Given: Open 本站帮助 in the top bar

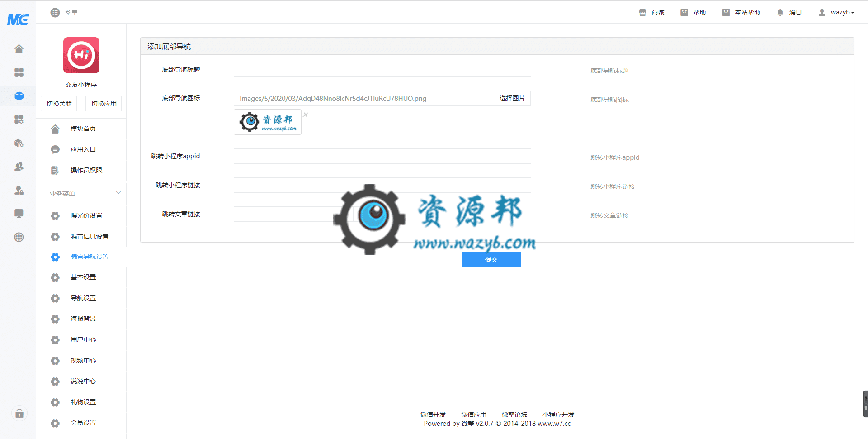Looking at the screenshot, I should 741,13.
